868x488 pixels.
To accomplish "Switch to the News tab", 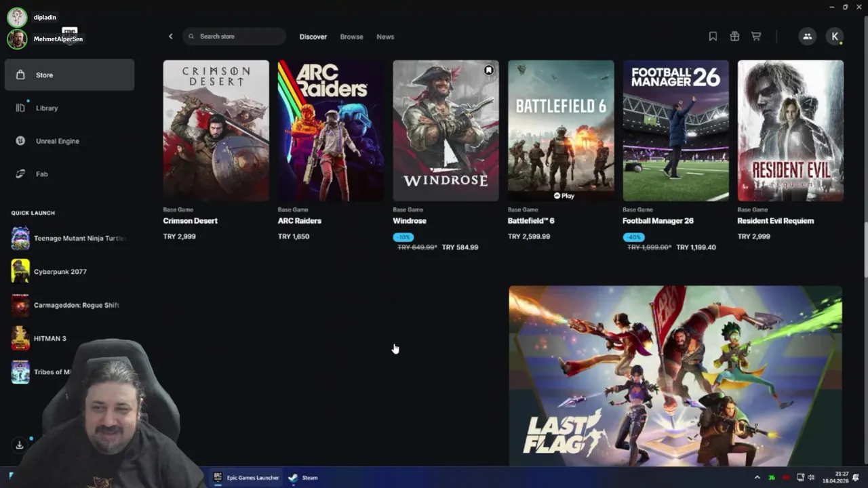I will coord(385,37).
